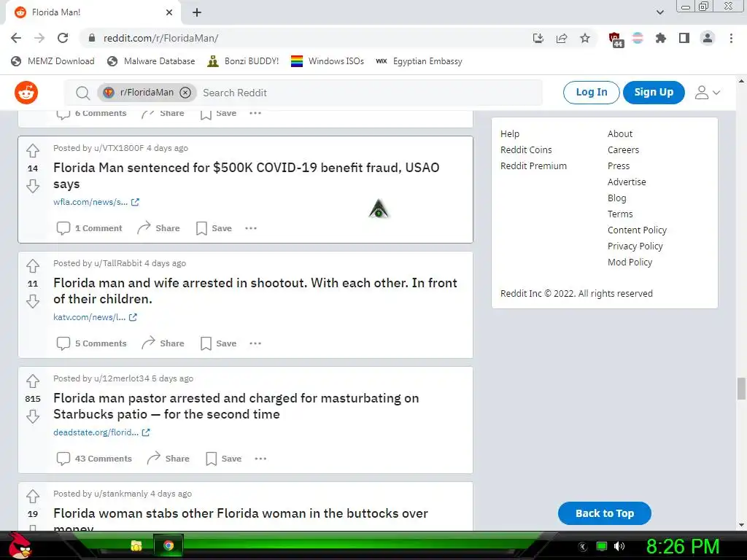
Task: Save the shootout with wife post
Action: tap(218, 343)
